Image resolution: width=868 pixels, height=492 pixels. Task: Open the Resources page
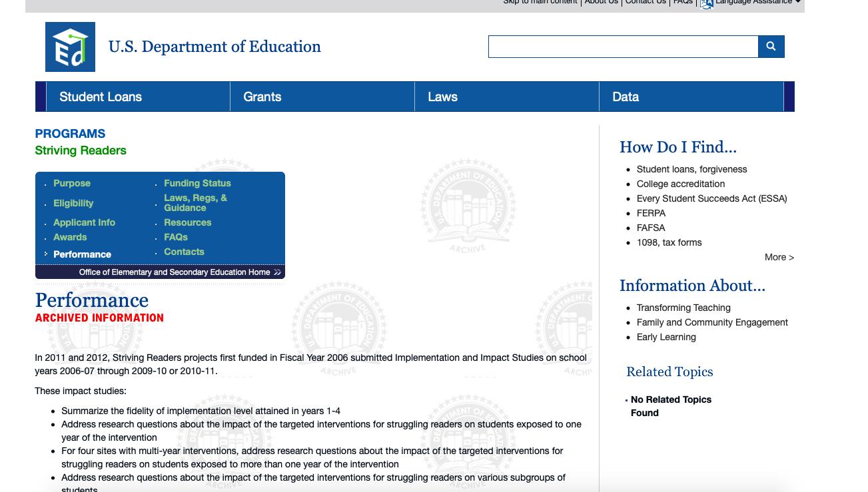(x=188, y=222)
